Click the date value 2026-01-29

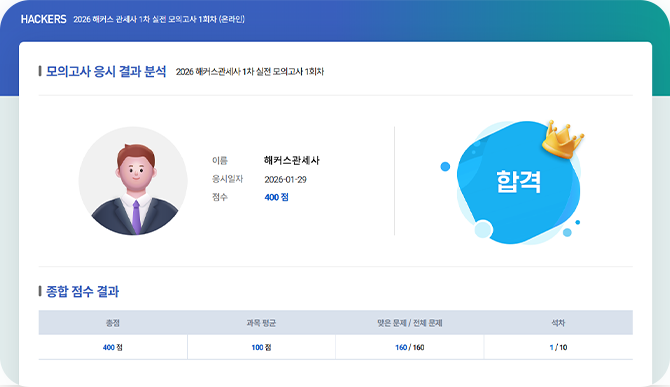285,179
